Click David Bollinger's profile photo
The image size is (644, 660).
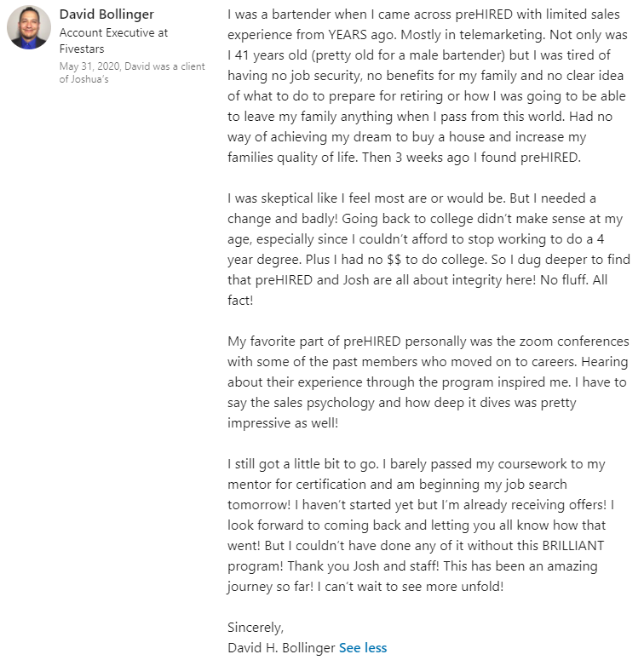29,28
